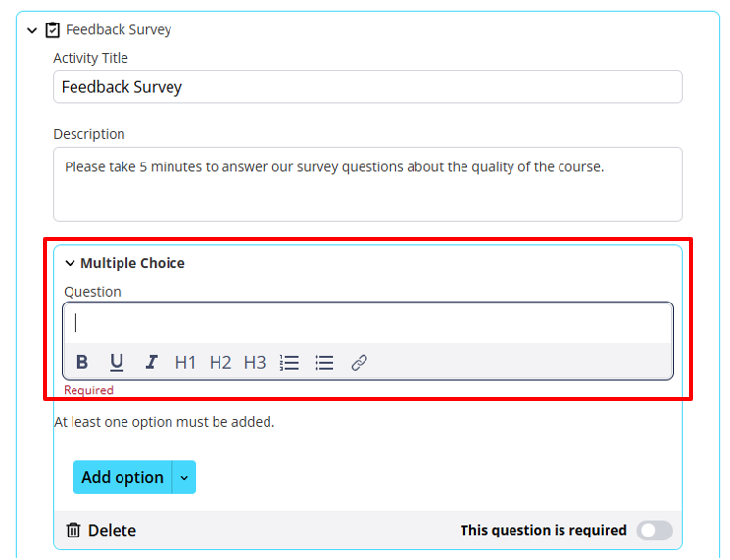The width and height of the screenshot is (730, 560).
Task: Set Heading 3 style
Action: [x=255, y=362]
